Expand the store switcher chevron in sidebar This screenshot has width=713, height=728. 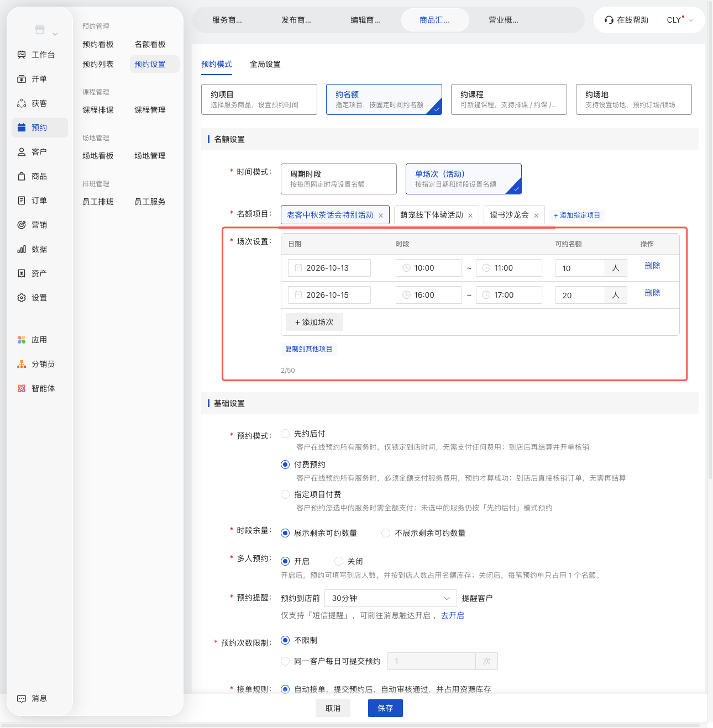(55, 34)
